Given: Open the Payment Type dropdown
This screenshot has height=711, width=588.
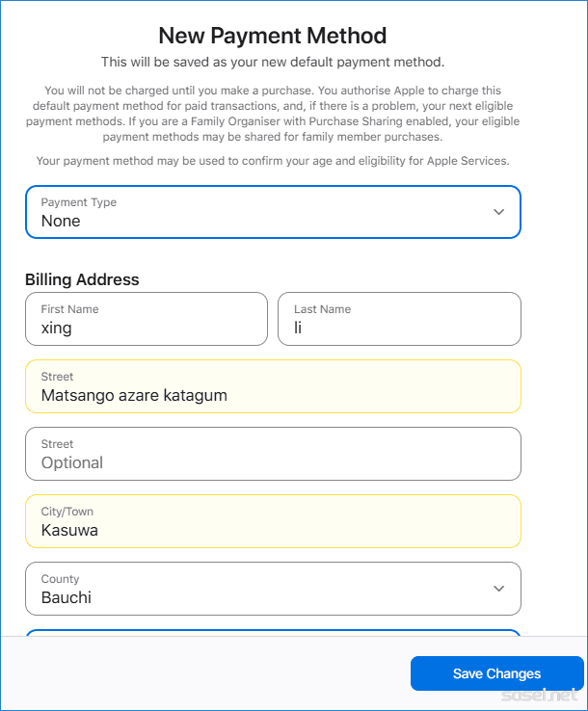Looking at the screenshot, I should (273, 212).
